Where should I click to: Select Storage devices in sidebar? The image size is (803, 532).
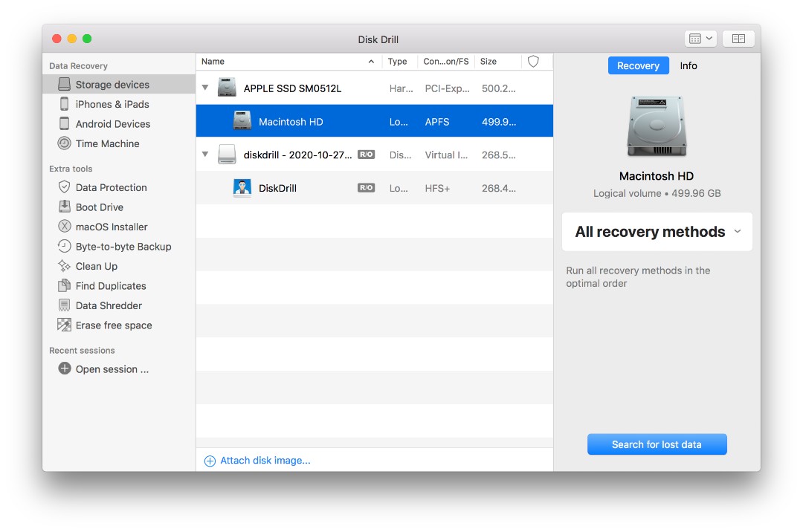tap(119, 85)
